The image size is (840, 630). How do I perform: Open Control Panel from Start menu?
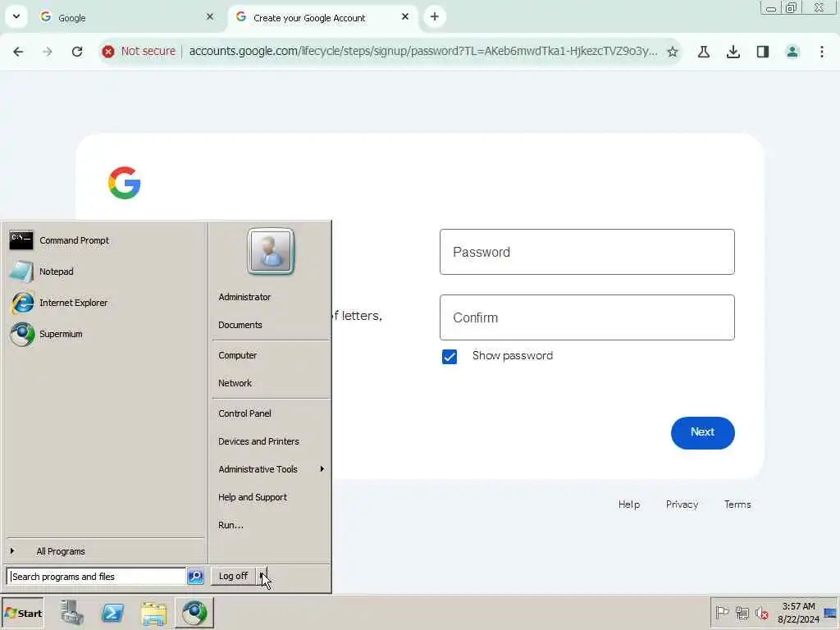coord(271,413)
